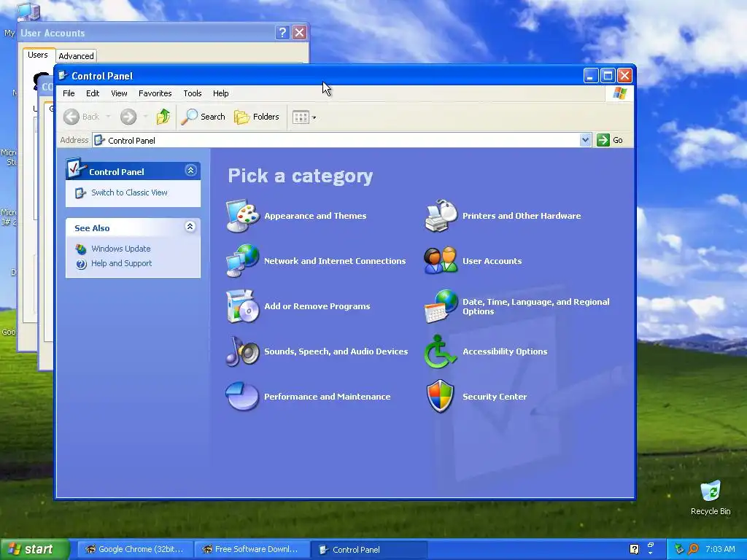
Task: Click the help question button in User Accounts
Action: [x=282, y=32]
